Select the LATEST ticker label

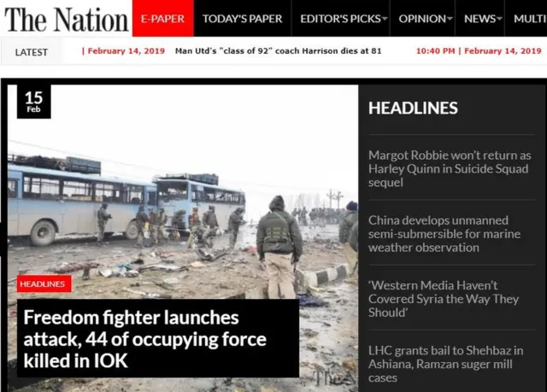pyautogui.click(x=32, y=52)
